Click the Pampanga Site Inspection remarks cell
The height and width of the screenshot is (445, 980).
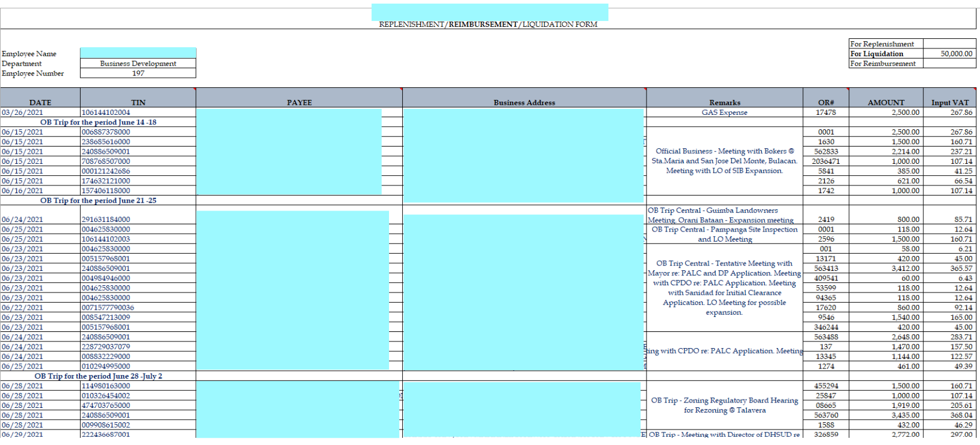725,234
